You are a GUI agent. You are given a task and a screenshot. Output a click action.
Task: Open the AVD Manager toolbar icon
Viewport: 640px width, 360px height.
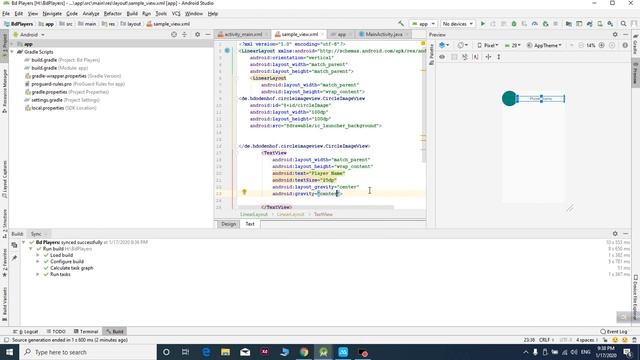[x=600, y=24]
